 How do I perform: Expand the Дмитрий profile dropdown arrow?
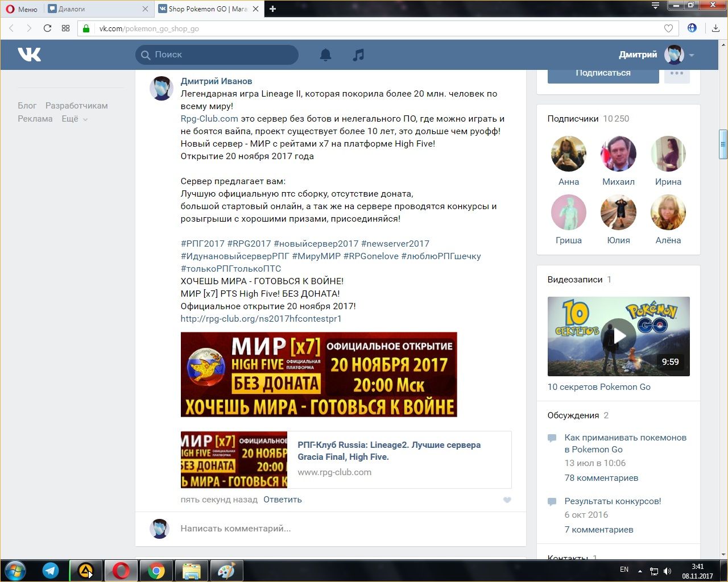(x=692, y=55)
